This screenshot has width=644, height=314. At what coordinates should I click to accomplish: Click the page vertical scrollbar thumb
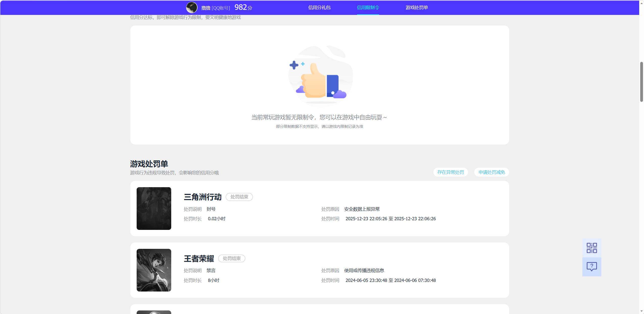[641, 82]
